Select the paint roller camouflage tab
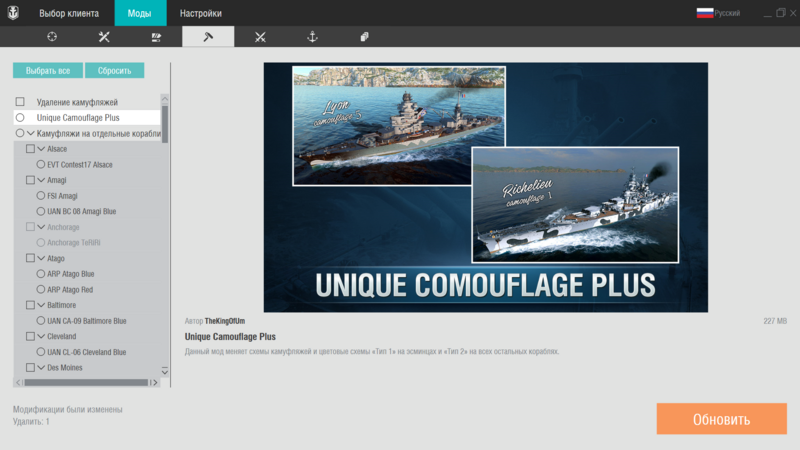Viewport: 800px width, 450px height. click(208, 37)
